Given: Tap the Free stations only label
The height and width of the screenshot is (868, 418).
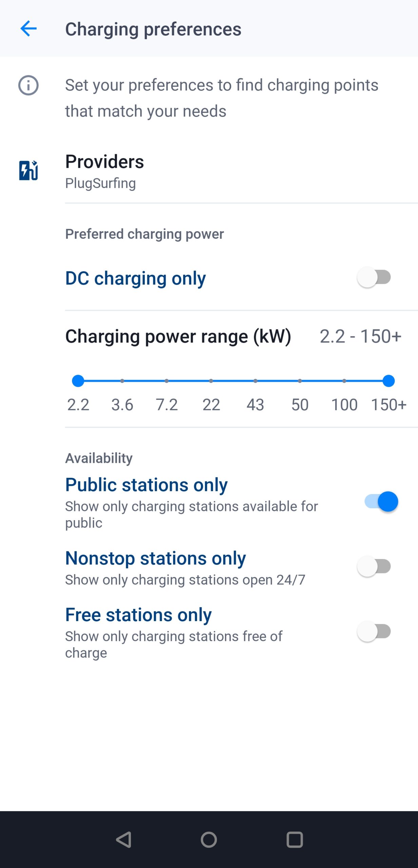Looking at the screenshot, I should [138, 615].
